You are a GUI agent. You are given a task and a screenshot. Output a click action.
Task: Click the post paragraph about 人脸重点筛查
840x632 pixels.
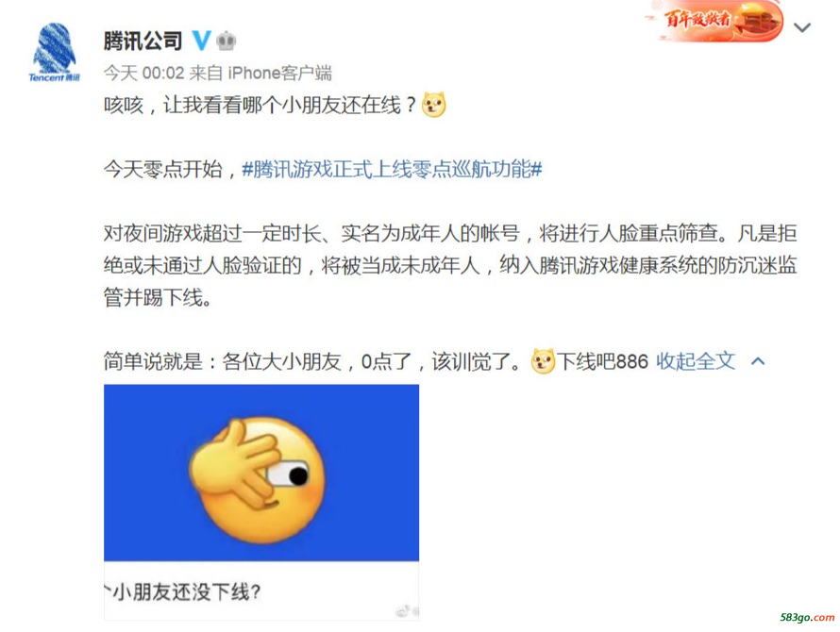450,266
